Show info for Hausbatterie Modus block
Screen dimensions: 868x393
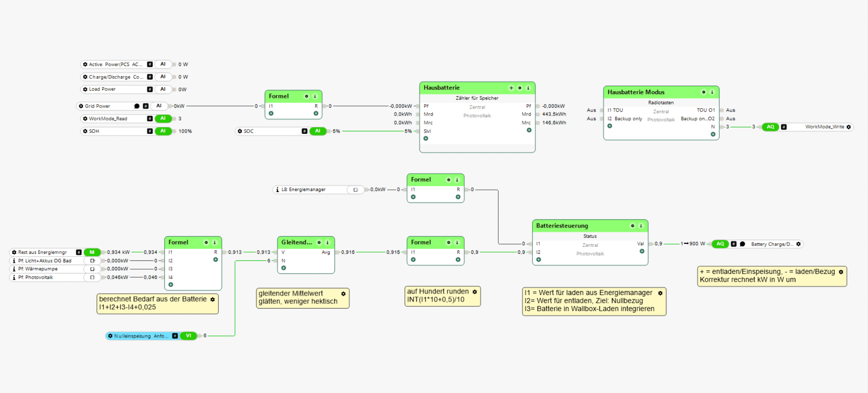[712, 92]
